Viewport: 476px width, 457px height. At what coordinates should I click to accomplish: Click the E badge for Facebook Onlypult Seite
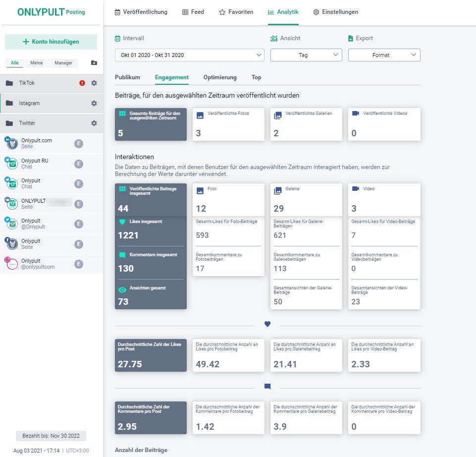(79, 244)
